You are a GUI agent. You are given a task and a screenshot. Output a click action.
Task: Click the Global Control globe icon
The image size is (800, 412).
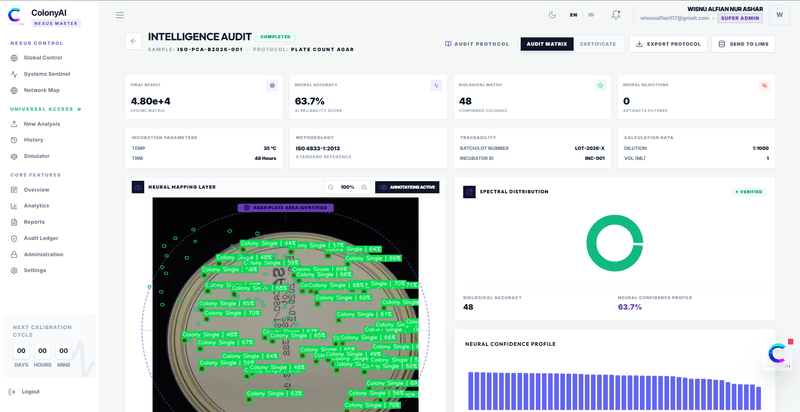[x=14, y=58]
